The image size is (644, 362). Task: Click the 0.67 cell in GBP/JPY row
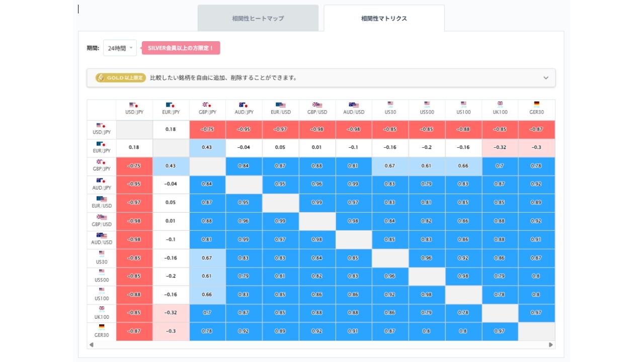(x=390, y=166)
